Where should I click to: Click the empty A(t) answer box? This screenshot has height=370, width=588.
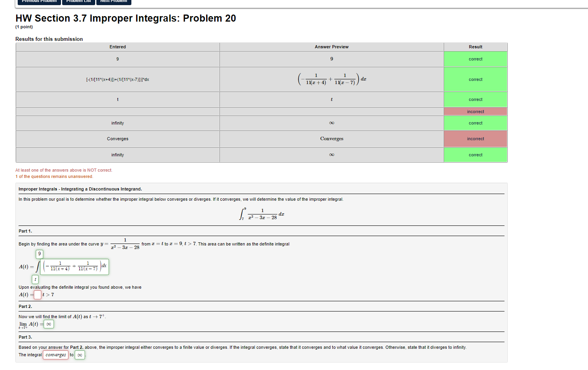37,295
